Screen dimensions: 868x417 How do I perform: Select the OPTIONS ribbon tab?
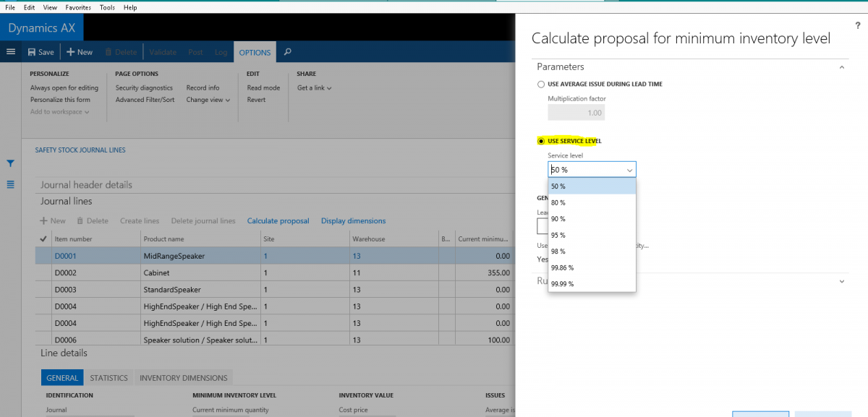click(255, 52)
